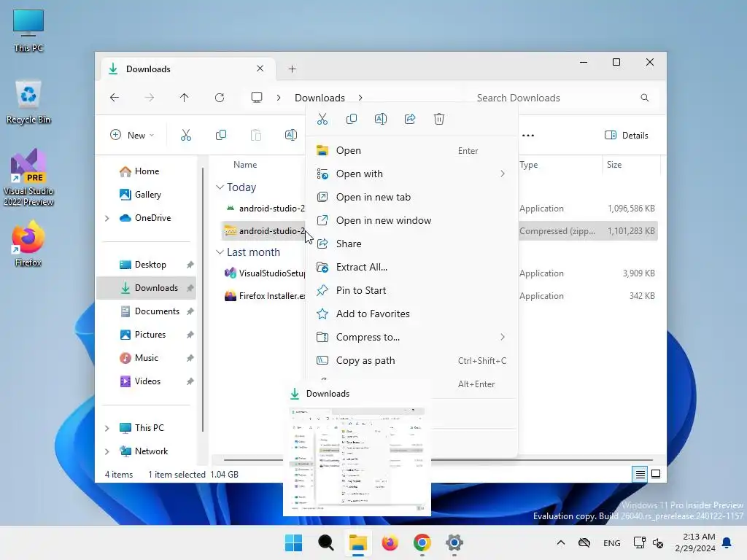The width and height of the screenshot is (747, 560).
Task: Click Rename icon in context menu
Action: [381, 119]
